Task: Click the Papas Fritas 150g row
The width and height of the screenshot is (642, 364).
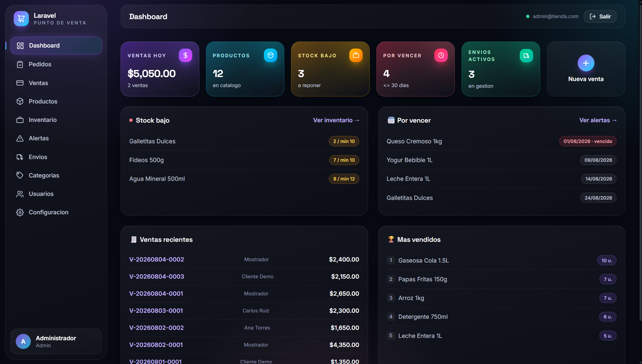Action: pyautogui.click(x=501, y=279)
